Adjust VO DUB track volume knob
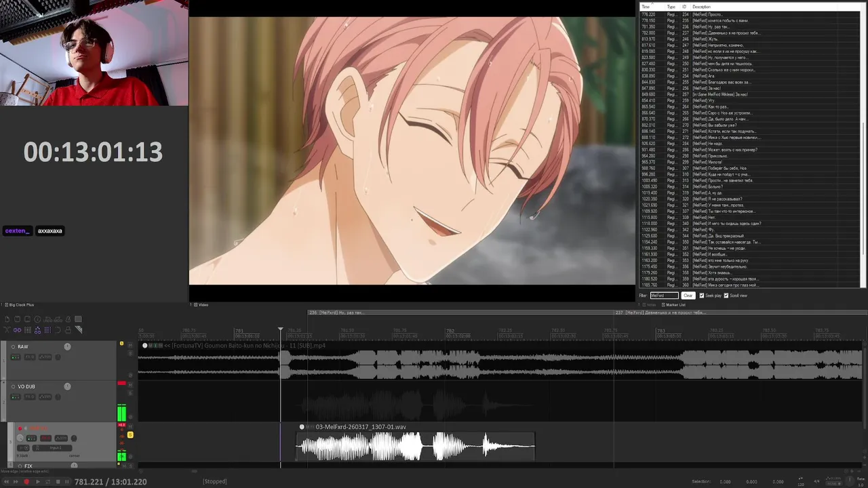 point(67,386)
